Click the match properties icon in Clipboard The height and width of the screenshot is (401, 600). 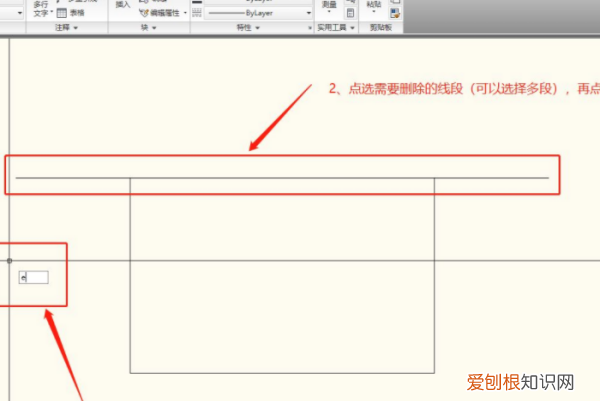point(396,14)
